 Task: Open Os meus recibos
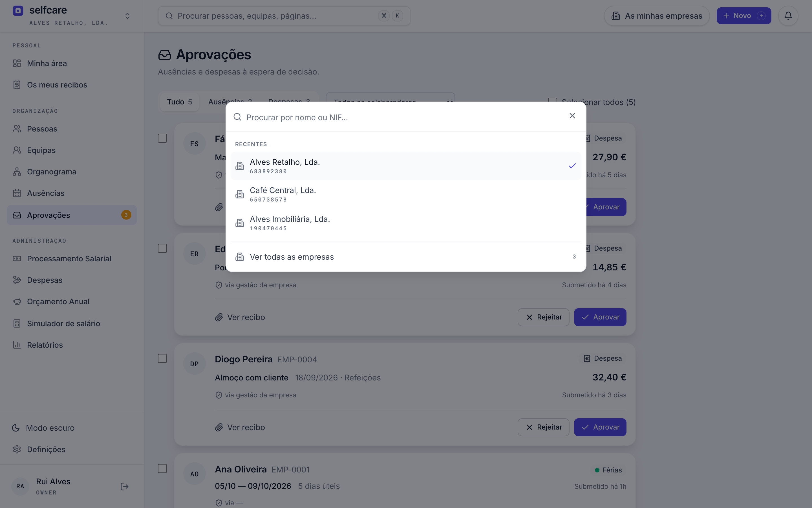click(x=72, y=85)
